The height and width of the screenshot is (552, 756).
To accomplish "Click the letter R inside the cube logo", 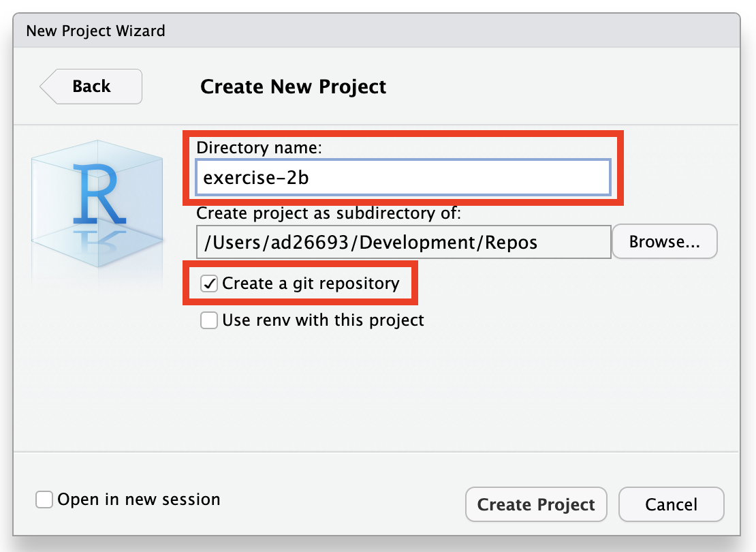I will [101, 193].
